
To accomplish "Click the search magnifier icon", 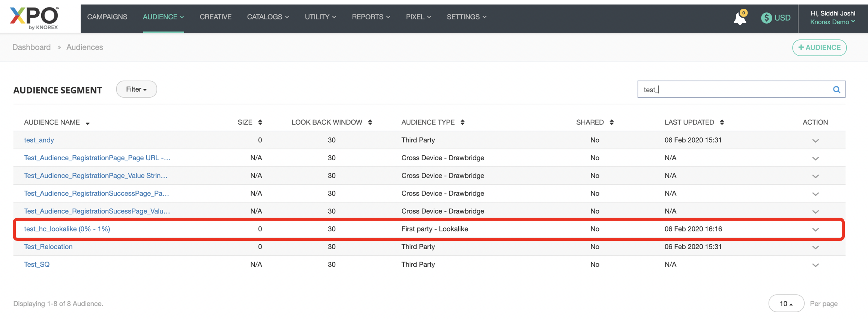I will 836,90.
